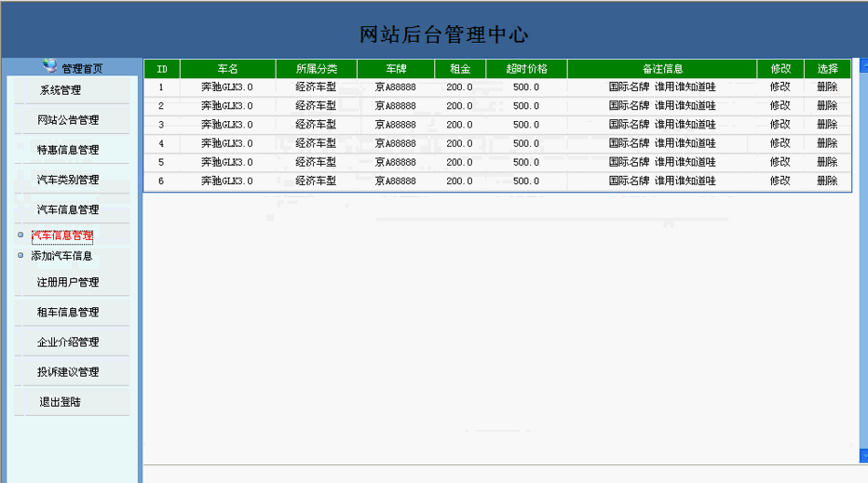Click rent value 200.0 in row 1
This screenshot has height=483, width=868.
point(459,87)
